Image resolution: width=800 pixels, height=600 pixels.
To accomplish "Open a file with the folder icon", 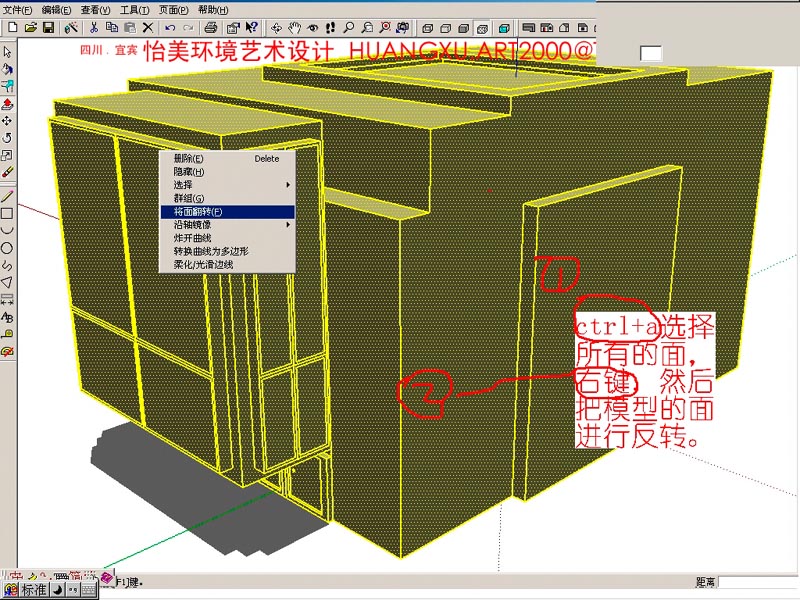I will point(30,28).
